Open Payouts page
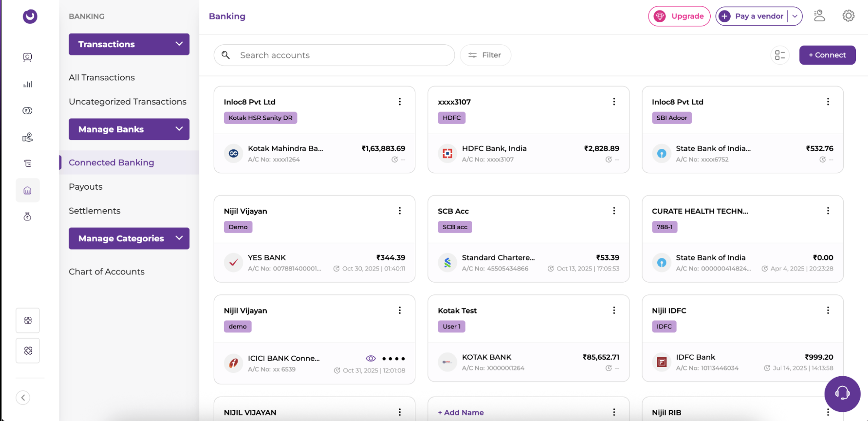Viewport: 868px width, 421px height. [x=86, y=187]
